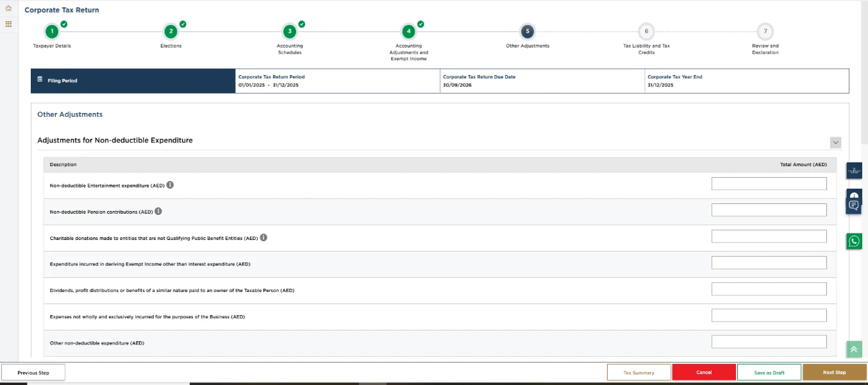Click the Other Adjustments step label
This screenshot has width=868, height=385.
click(x=528, y=46)
